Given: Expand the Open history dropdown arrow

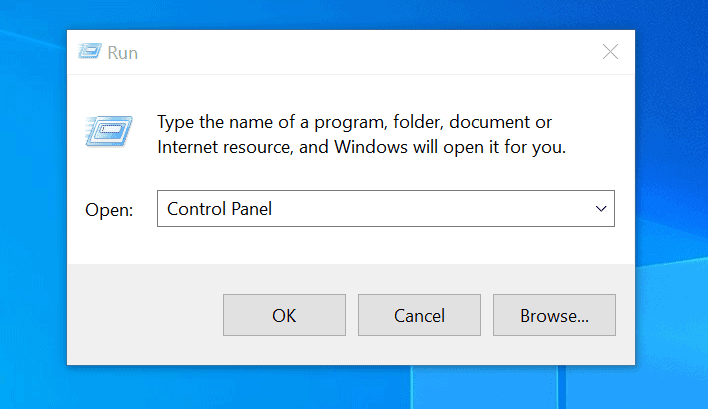Looking at the screenshot, I should pyautogui.click(x=601, y=209).
